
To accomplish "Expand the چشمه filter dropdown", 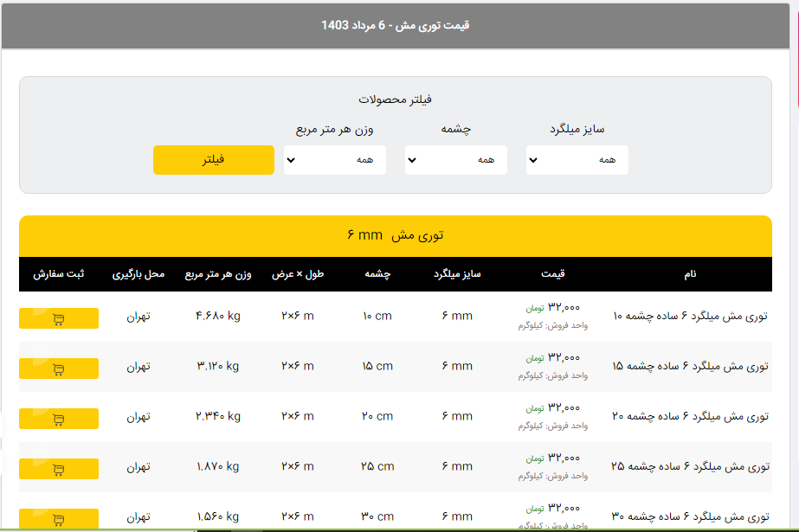I will point(455,160).
